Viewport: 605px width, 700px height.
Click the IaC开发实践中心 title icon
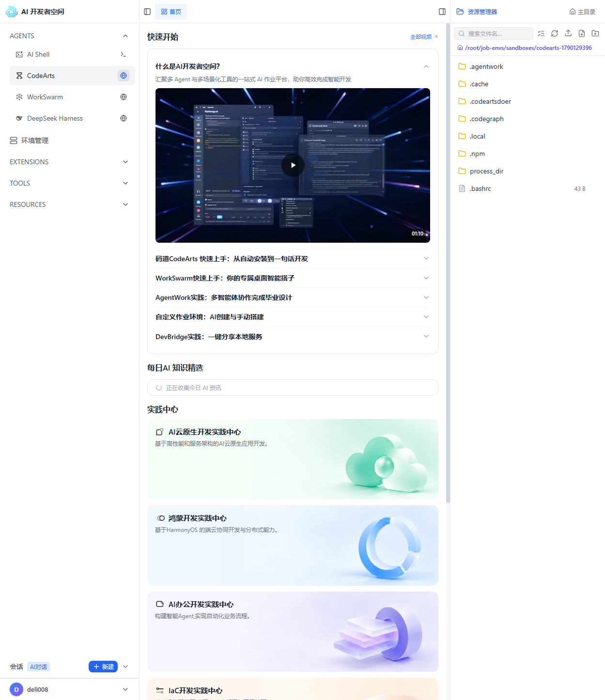(159, 690)
